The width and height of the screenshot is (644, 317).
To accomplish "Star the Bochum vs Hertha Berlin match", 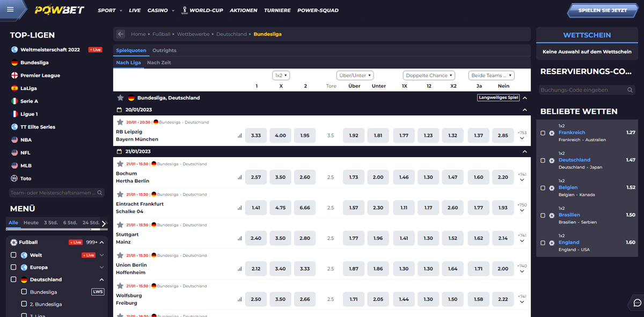I will [120, 164].
